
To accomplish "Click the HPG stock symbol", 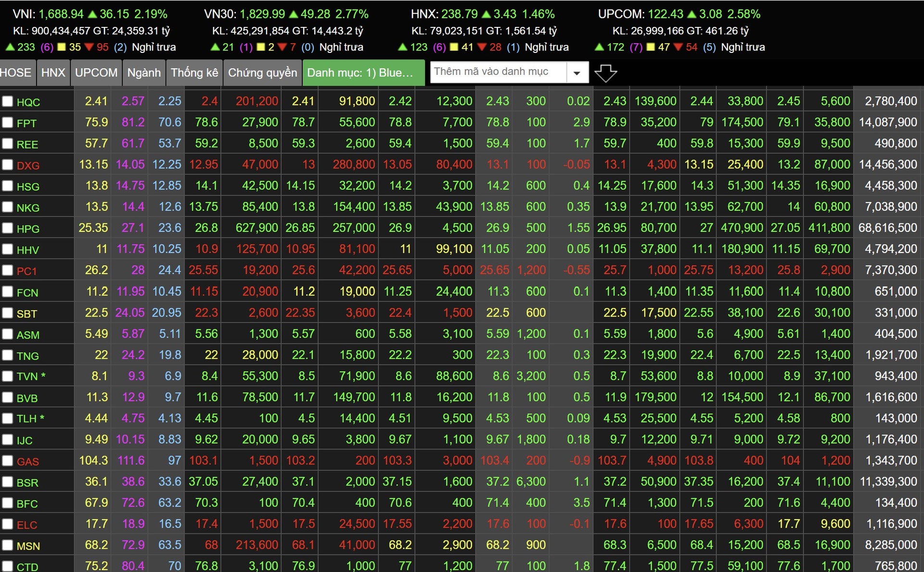I will [28, 229].
